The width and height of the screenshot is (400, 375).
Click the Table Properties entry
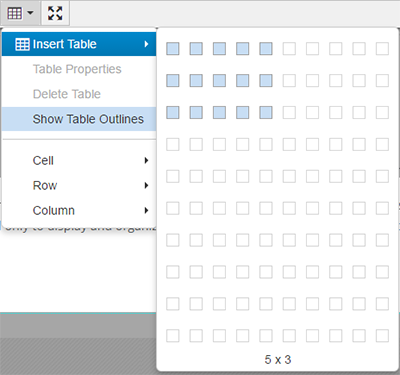point(79,69)
